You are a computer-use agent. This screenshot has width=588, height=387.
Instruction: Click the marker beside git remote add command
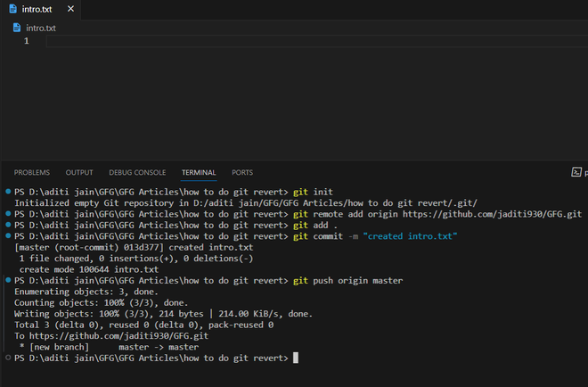(8, 214)
